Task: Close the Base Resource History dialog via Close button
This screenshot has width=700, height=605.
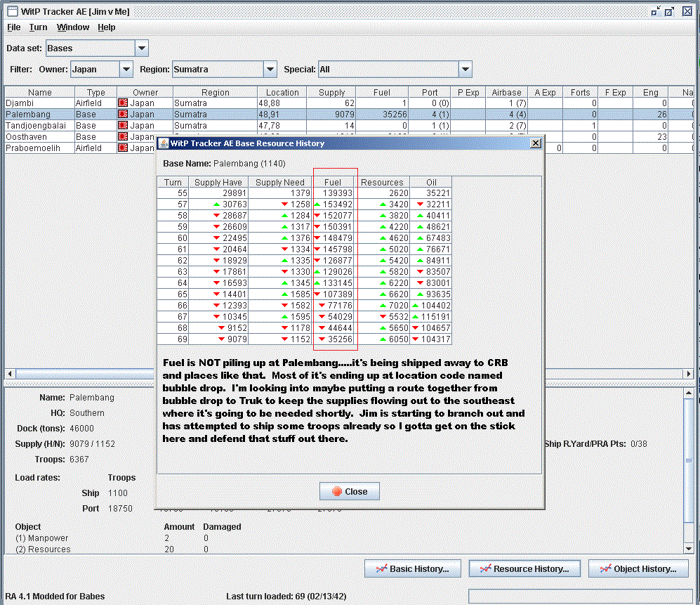Action: pyautogui.click(x=350, y=491)
